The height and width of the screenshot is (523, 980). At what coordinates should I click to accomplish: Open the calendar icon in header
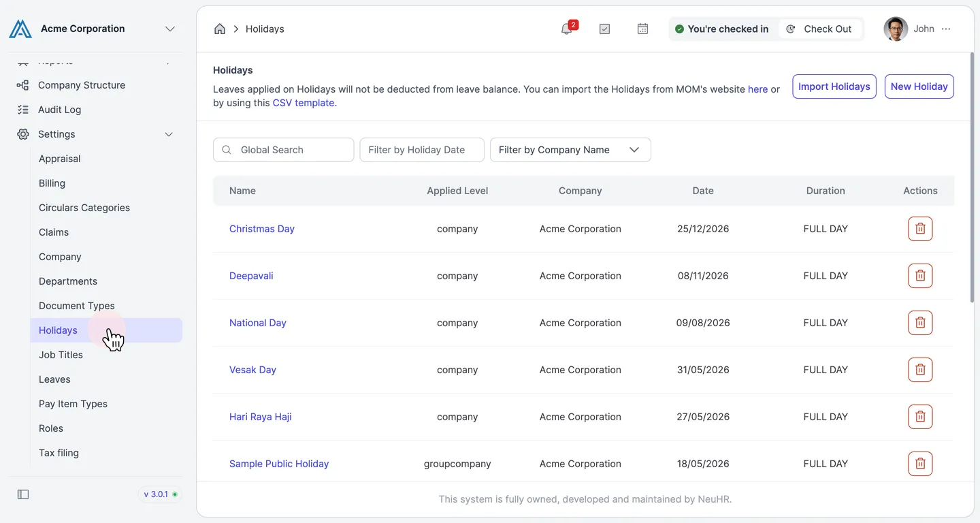(x=642, y=29)
